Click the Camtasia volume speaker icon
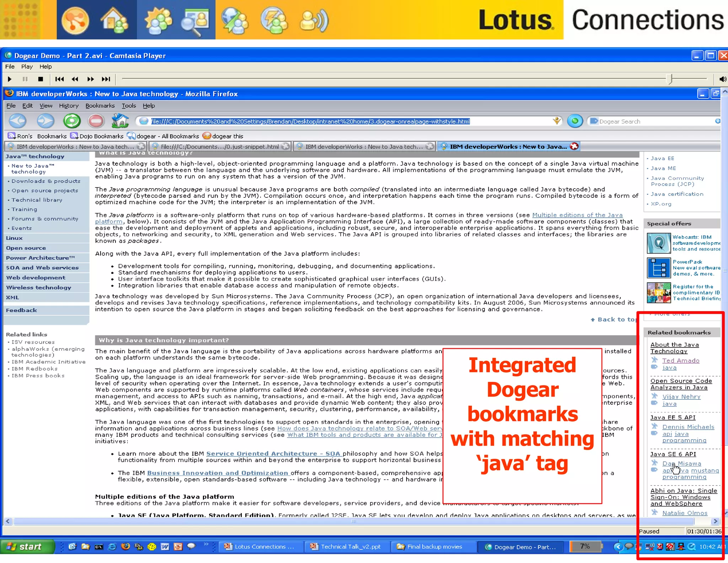This screenshot has height=563, width=728. coord(722,79)
